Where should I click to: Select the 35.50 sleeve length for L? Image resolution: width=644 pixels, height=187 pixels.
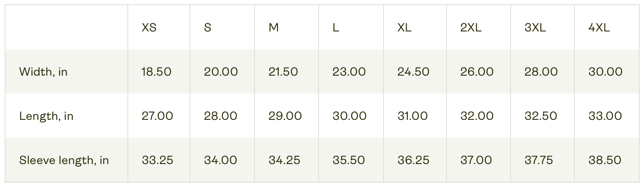[x=349, y=160]
